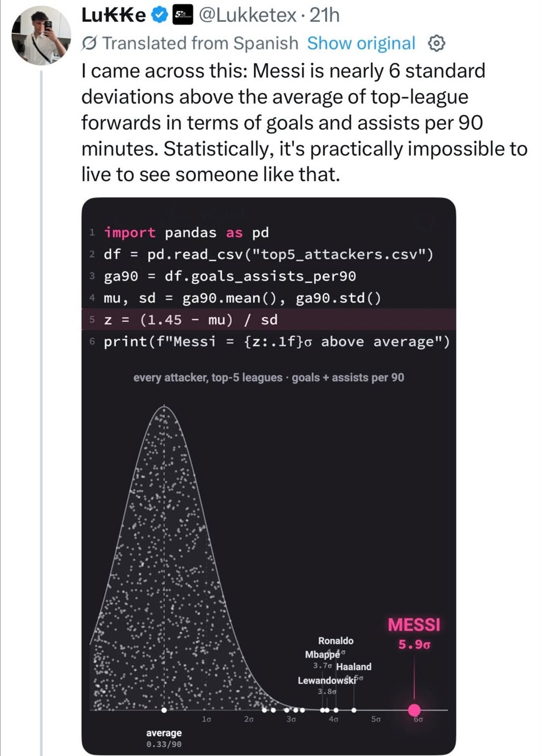Click the Ronaldo label in the chart
The image size is (541, 756).
coord(335,641)
